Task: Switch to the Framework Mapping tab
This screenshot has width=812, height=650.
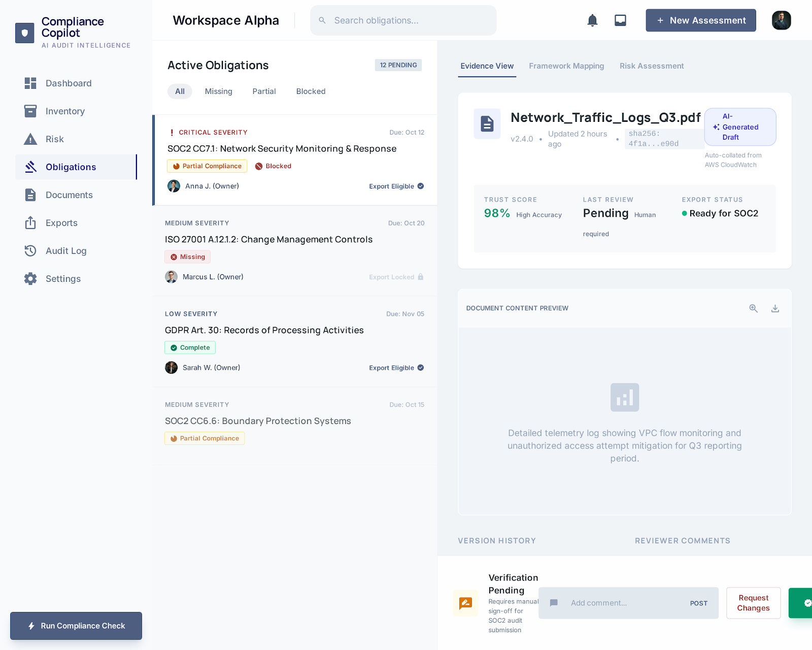Action: click(566, 66)
